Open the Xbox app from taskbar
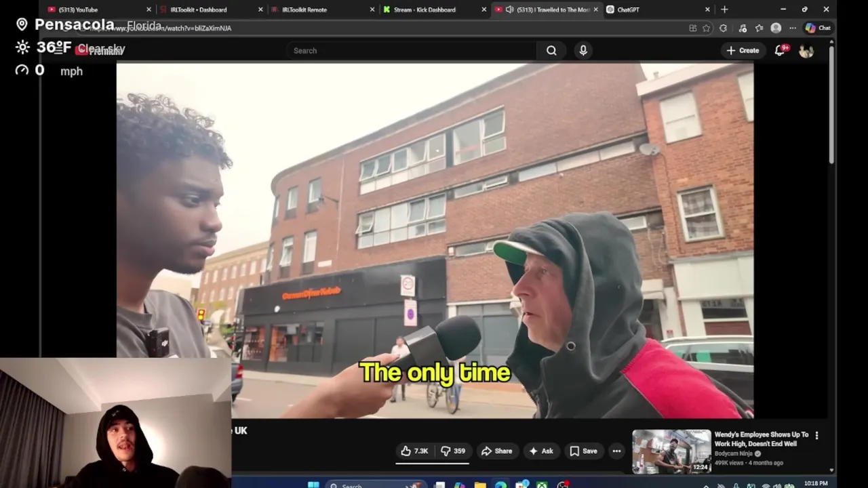This screenshot has height=488, width=868. click(x=542, y=485)
